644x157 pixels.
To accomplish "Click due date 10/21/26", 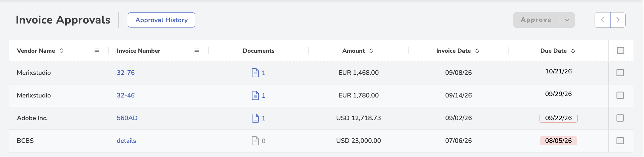I will coord(559,71).
